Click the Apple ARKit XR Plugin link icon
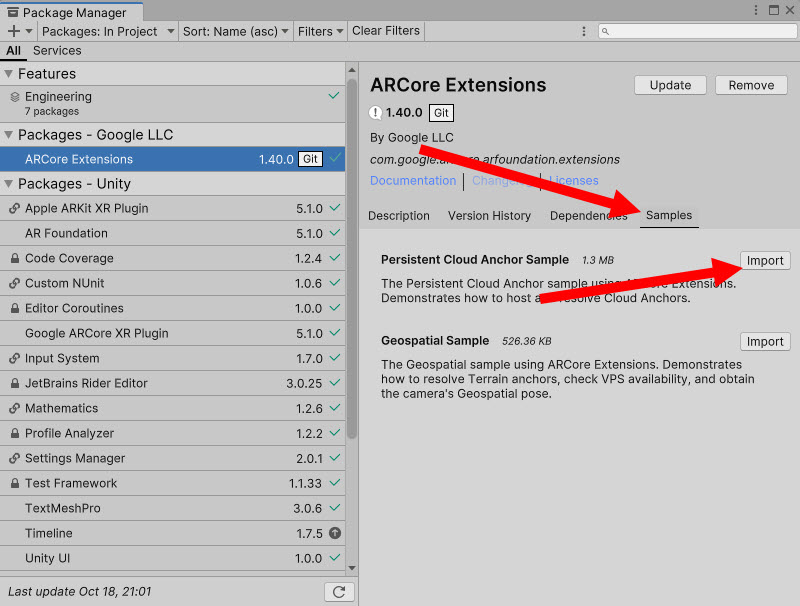Image resolution: width=800 pixels, height=606 pixels. pos(15,208)
